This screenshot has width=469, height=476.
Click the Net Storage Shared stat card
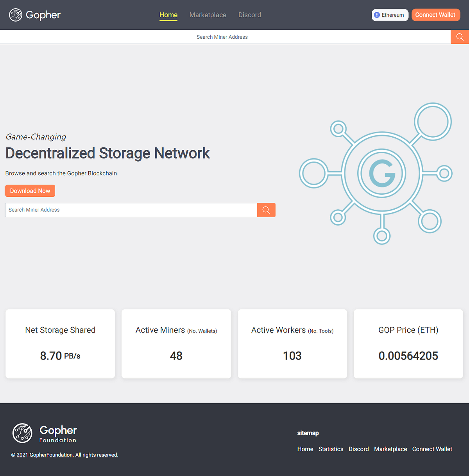(60, 344)
